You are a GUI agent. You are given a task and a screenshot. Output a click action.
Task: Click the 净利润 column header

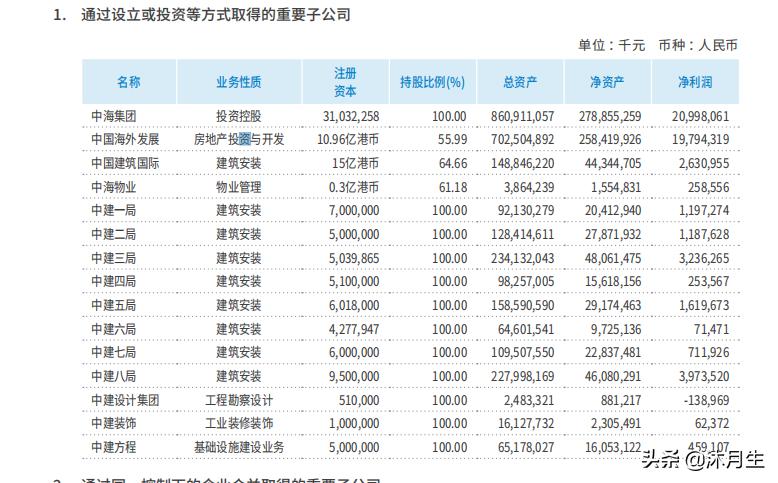695,82
